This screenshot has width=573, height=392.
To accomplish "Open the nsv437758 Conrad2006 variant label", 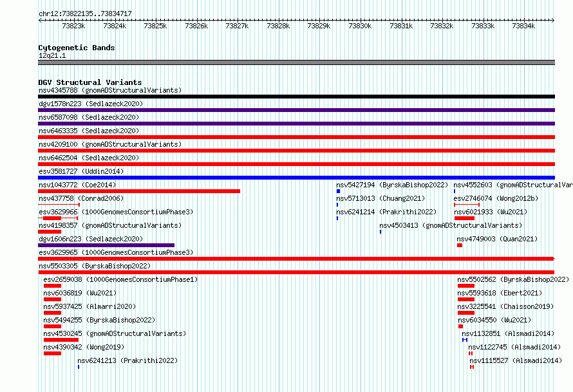I will (x=81, y=198).
